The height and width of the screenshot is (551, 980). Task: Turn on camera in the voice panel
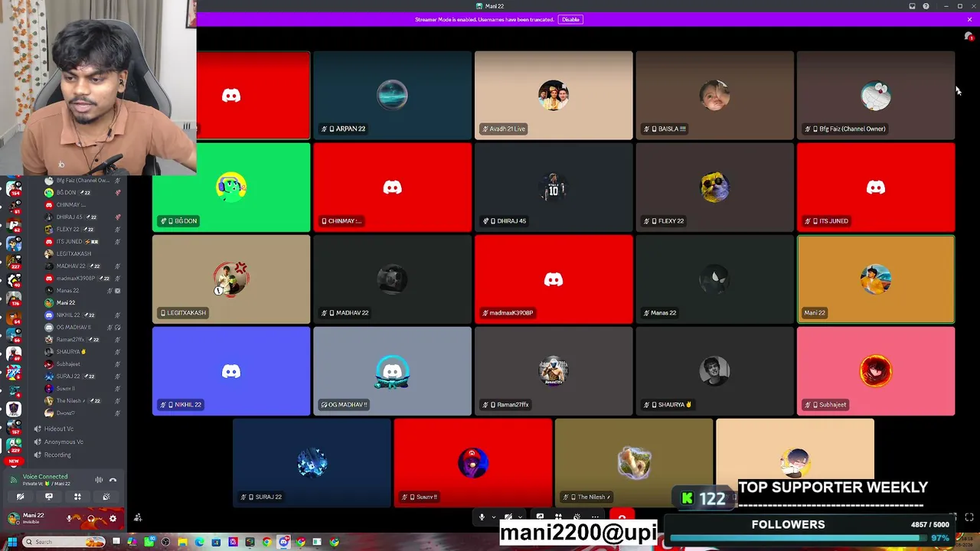[x=20, y=497]
